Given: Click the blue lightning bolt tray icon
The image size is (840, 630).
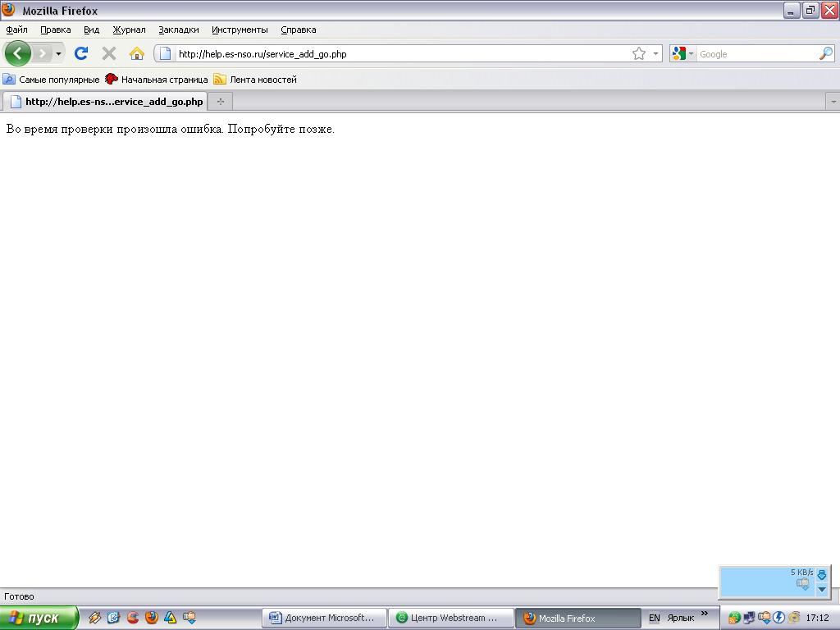Looking at the screenshot, I should (x=778, y=618).
